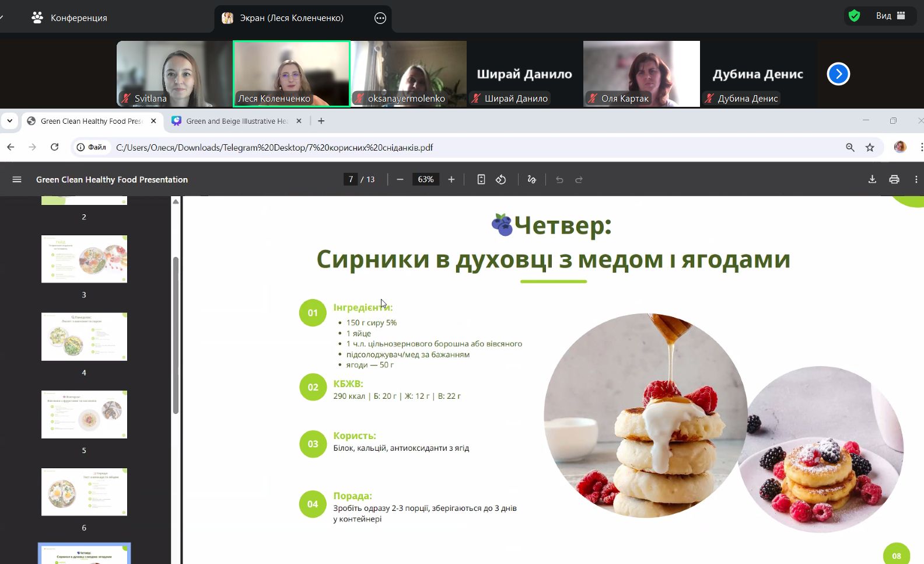
Task: Reload the browser page
Action: (54, 148)
